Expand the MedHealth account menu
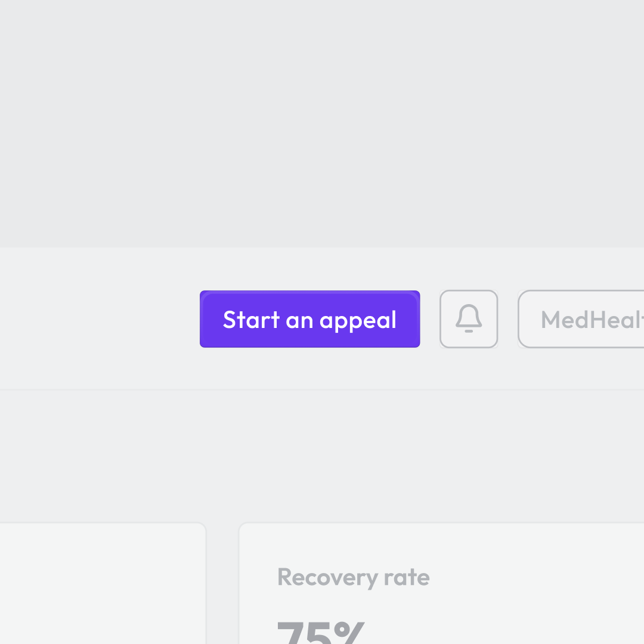The width and height of the screenshot is (644, 644). [x=581, y=318]
